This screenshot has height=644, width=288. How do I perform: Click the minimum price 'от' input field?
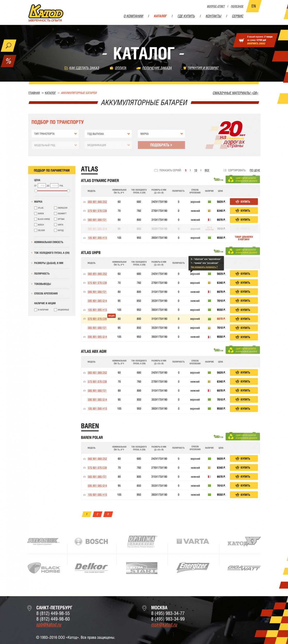click(x=42, y=185)
